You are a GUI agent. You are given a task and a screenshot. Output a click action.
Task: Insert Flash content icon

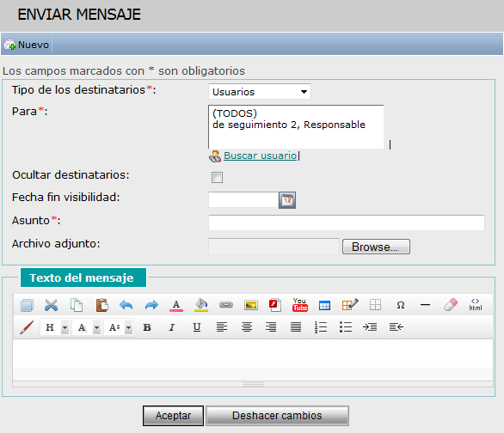tap(275, 305)
